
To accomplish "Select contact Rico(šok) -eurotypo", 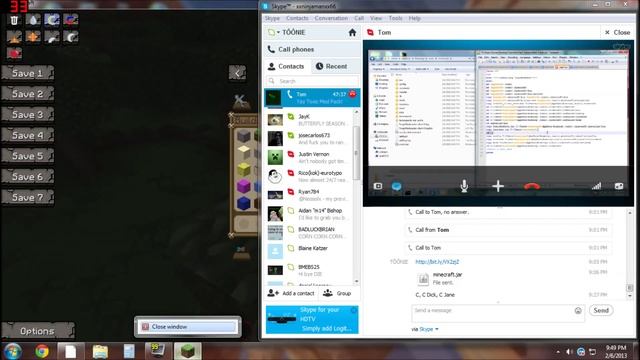I will [x=309, y=176].
